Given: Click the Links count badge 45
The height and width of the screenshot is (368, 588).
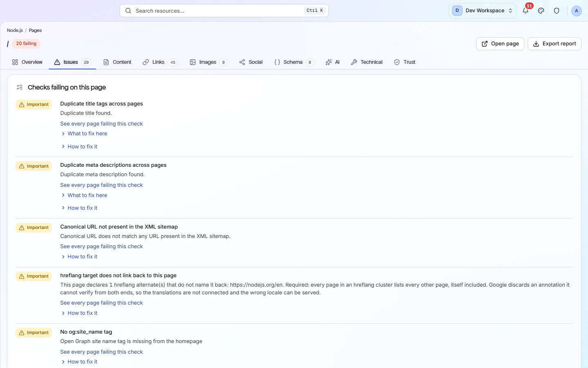Looking at the screenshot, I should click(x=173, y=63).
